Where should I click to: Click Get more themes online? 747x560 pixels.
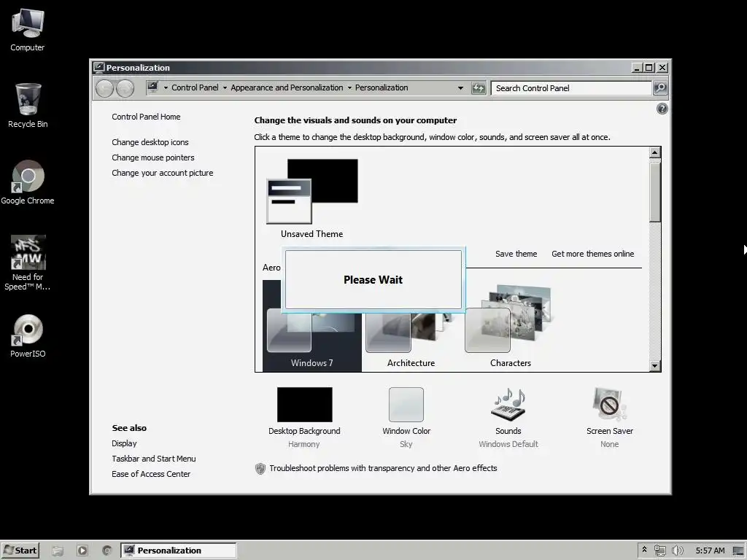592,254
